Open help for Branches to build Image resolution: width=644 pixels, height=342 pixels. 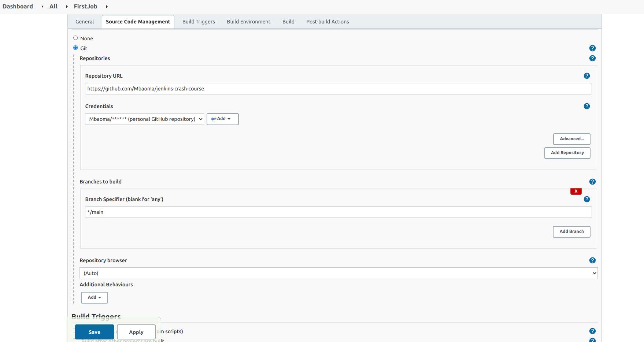click(x=592, y=181)
